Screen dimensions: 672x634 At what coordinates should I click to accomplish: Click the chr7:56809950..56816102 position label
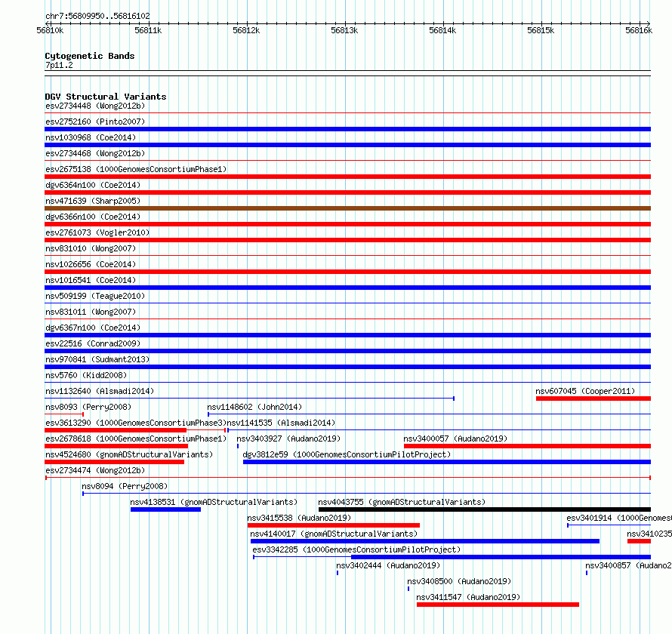(x=97, y=16)
